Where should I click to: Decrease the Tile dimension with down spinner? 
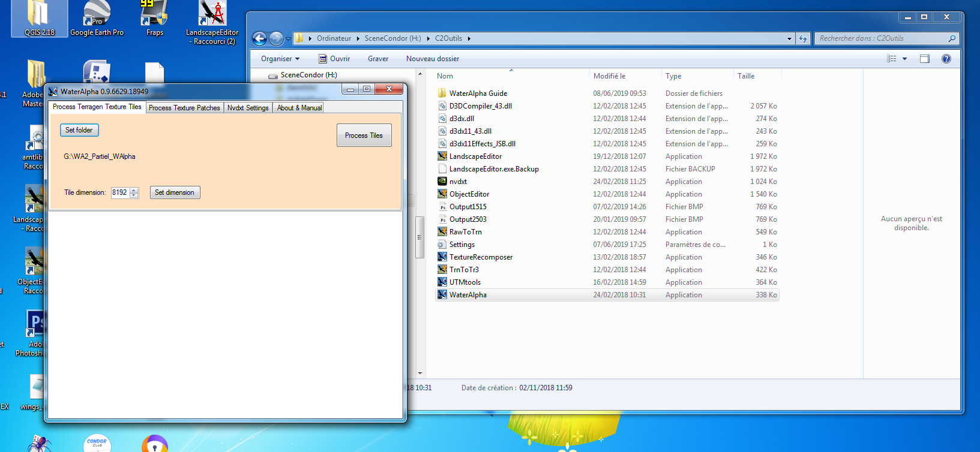[134, 195]
